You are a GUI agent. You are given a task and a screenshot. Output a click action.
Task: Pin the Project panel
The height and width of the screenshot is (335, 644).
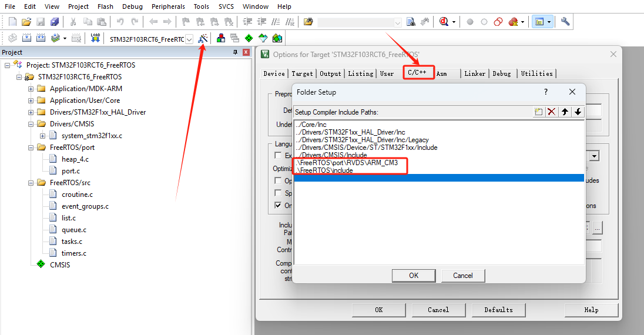click(x=236, y=52)
